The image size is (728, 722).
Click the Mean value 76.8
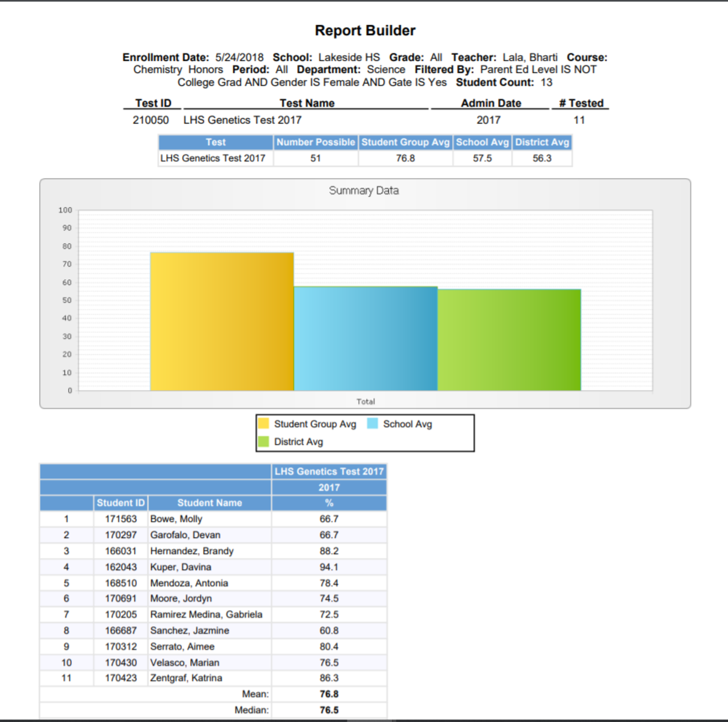coord(329,694)
